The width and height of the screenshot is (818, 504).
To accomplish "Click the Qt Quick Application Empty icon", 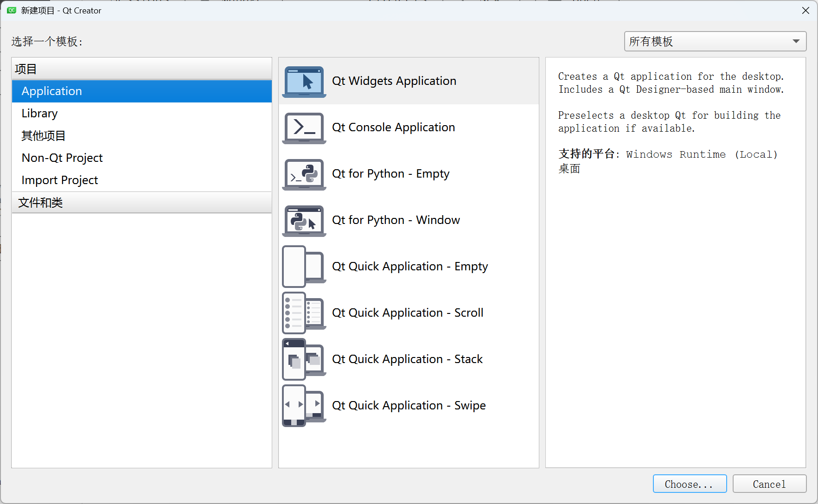I will 304,267.
